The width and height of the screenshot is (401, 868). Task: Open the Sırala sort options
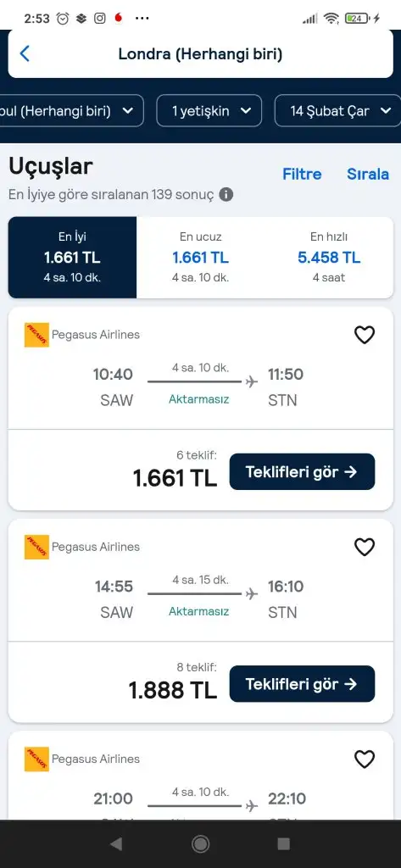(x=368, y=174)
